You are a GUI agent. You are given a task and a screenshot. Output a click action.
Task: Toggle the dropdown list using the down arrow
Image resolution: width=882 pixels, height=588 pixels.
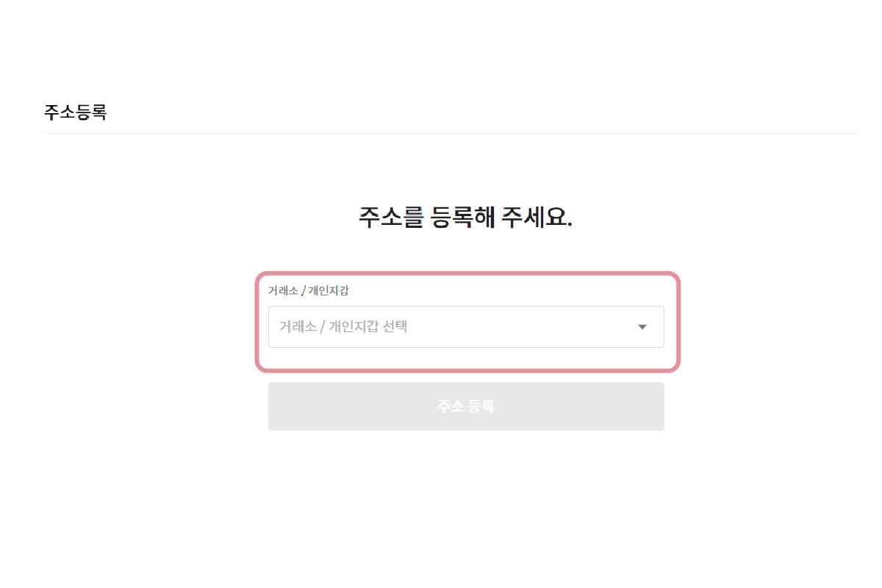pyautogui.click(x=642, y=327)
